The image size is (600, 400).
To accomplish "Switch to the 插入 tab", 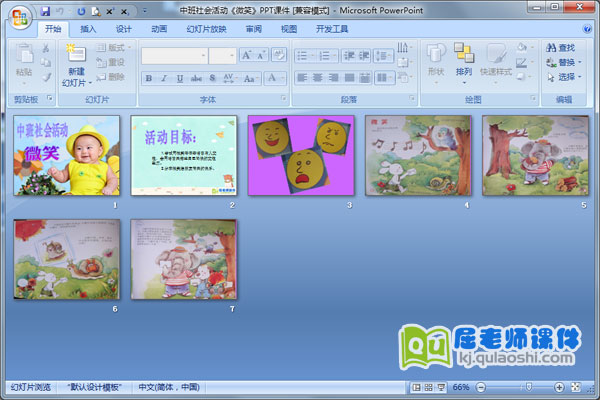I will tap(88, 29).
